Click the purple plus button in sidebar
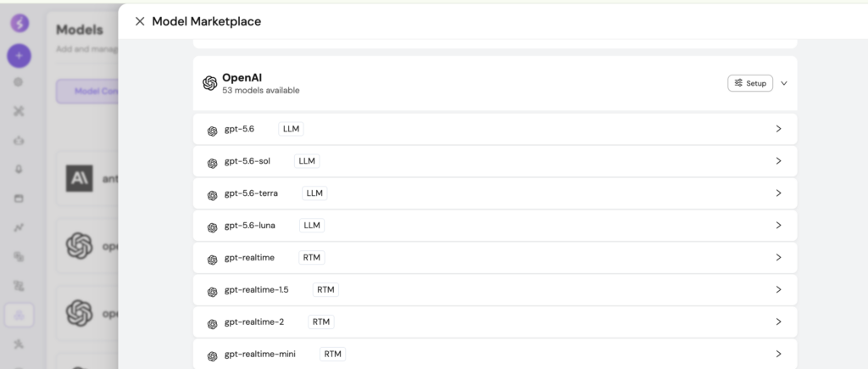The image size is (868, 369). tap(19, 56)
